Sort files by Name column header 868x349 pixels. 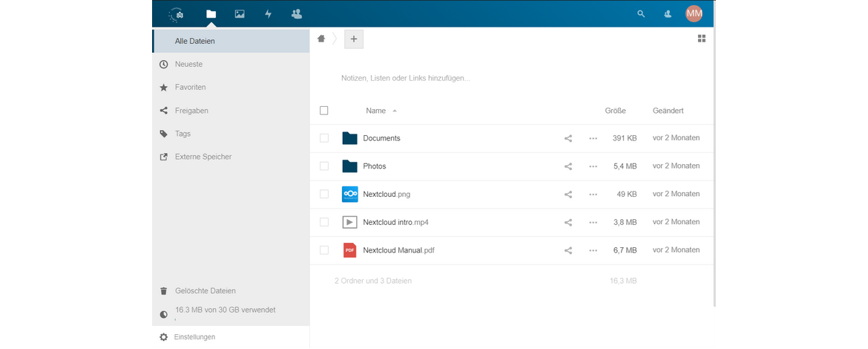(375, 111)
